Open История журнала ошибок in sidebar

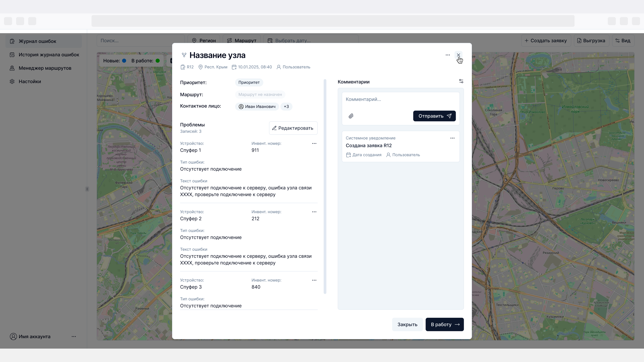click(49, 55)
